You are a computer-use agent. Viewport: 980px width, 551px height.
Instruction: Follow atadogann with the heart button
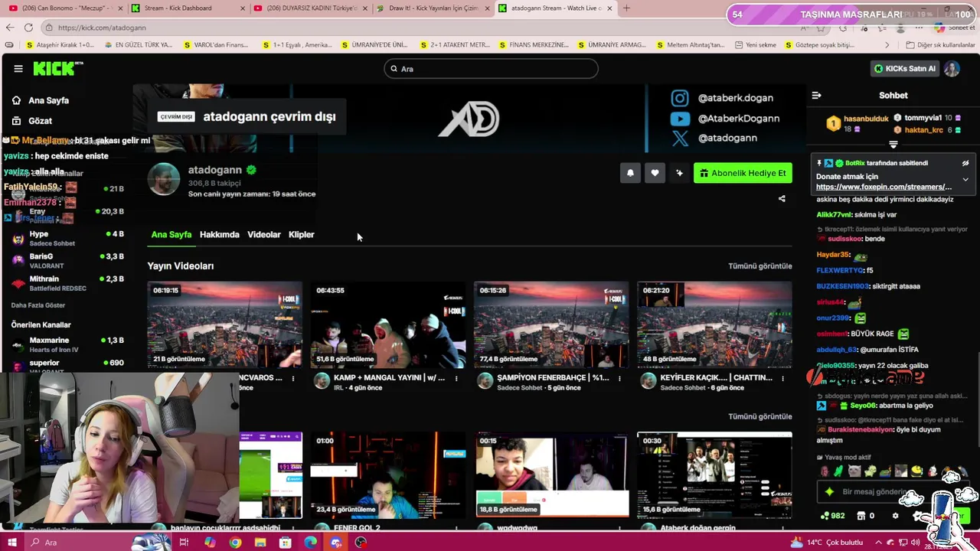click(x=655, y=173)
